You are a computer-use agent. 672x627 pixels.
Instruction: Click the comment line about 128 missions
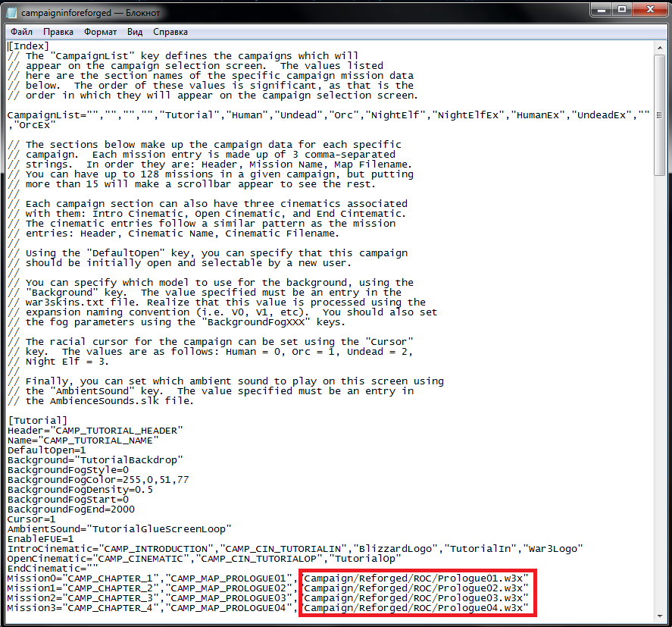(211, 174)
